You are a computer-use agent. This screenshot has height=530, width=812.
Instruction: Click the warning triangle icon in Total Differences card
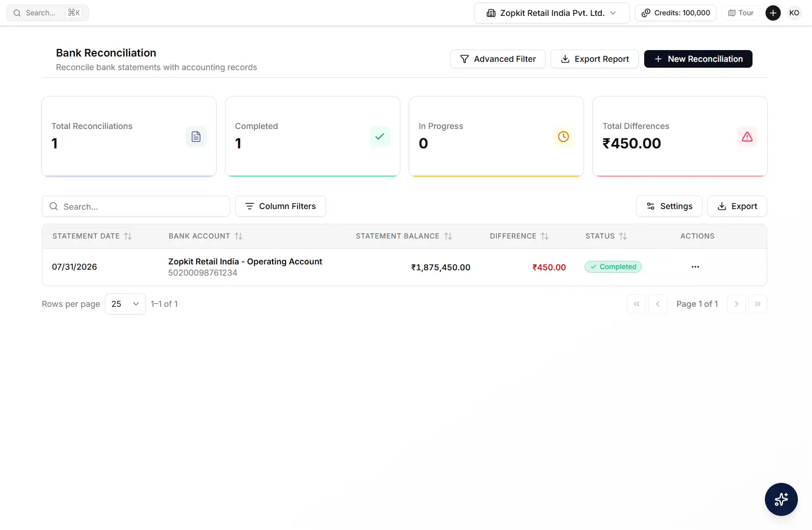[747, 137]
